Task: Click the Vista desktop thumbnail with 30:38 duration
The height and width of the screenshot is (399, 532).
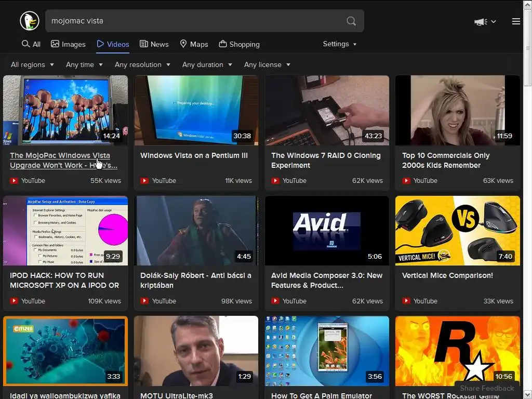Action: (x=196, y=110)
